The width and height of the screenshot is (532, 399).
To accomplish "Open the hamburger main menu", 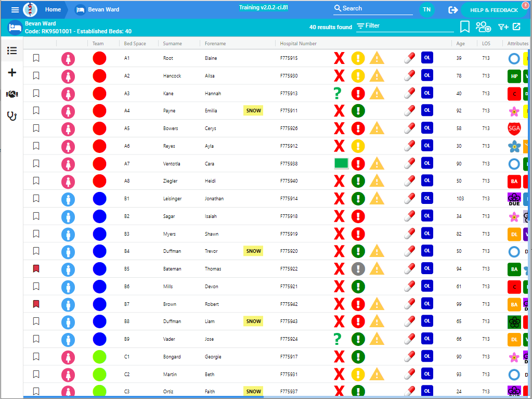I will pos(15,10).
